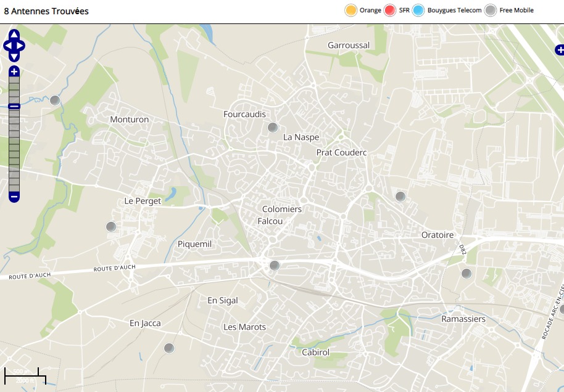
Task: Pan the map down with arrow
Action: 14,57
